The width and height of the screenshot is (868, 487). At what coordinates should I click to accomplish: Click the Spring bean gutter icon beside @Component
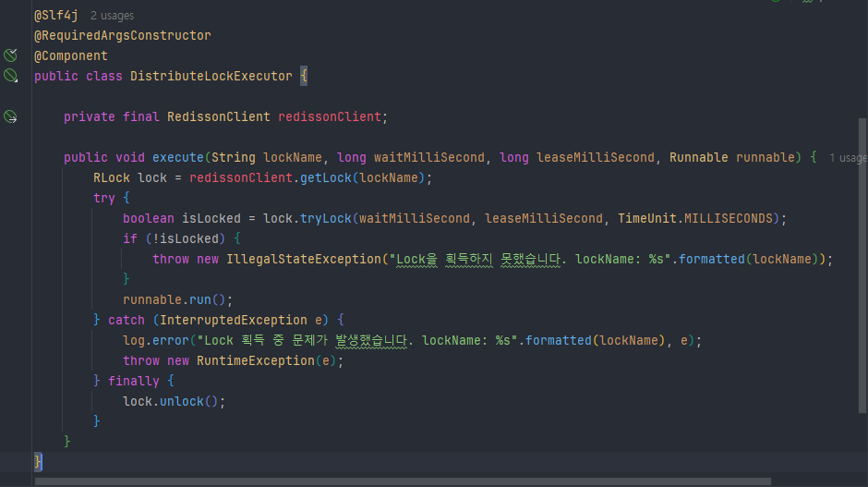pyautogui.click(x=10, y=55)
